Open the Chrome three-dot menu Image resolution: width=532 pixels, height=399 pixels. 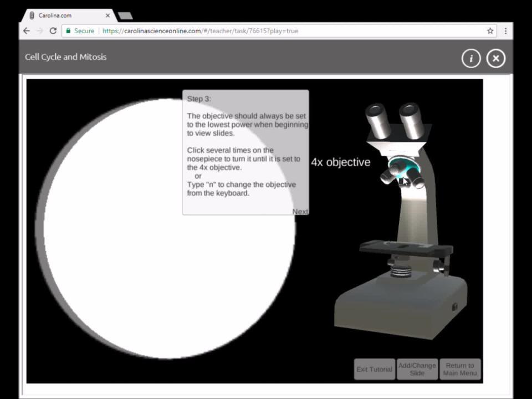pos(505,31)
